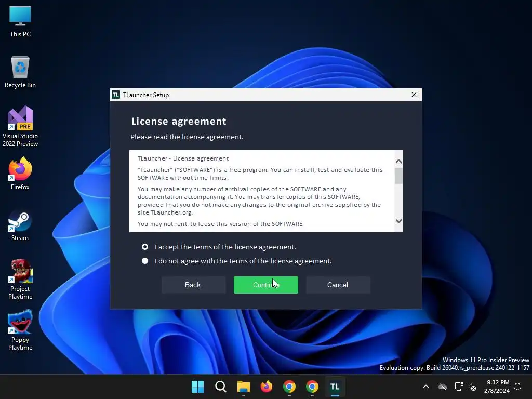Click 'Please read the license agreement.' text
This screenshot has width=532, height=399.
[x=187, y=137]
